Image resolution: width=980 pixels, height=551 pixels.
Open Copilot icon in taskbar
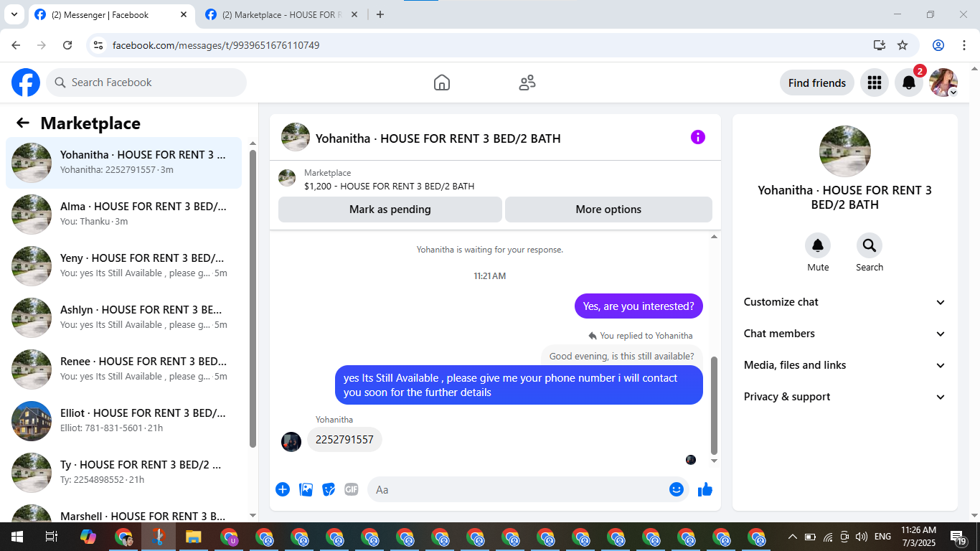coord(88,537)
